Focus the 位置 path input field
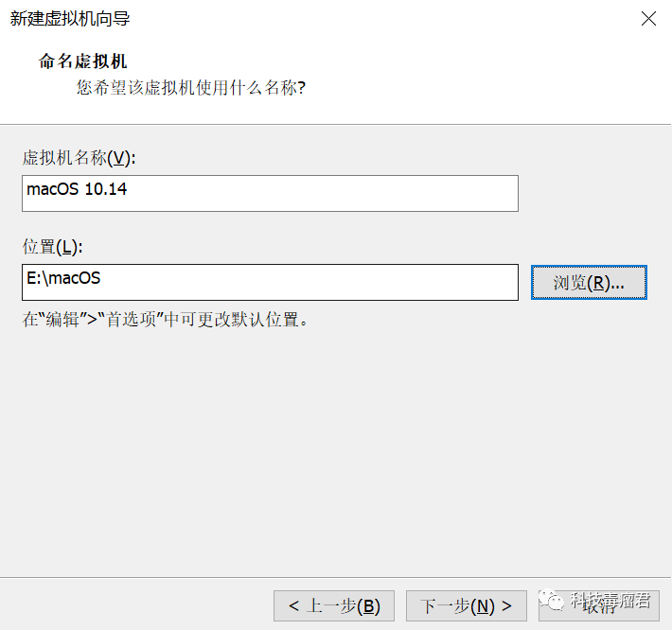672x630 pixels. click(270, 282)
